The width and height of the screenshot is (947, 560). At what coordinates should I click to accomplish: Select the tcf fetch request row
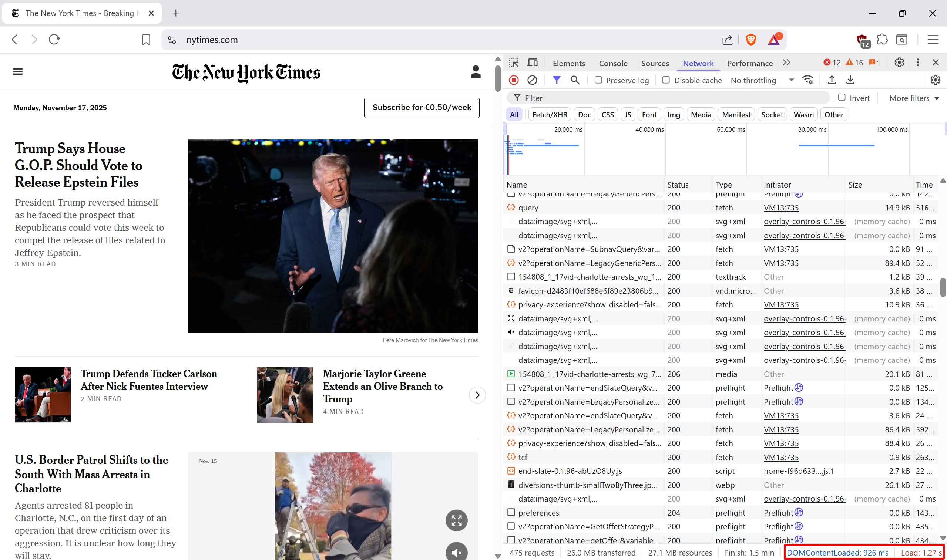(x=721, y=458)
